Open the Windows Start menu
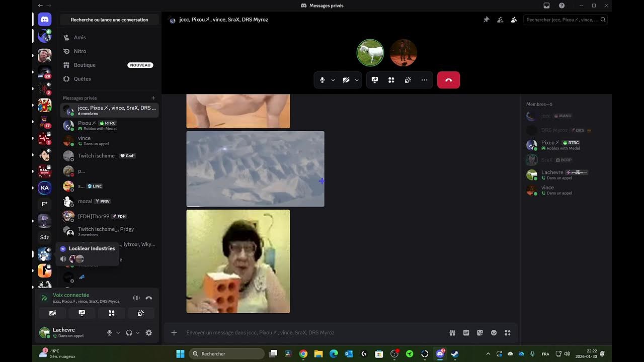The width and height of the screenshot is (644, 362). [180, 353]
